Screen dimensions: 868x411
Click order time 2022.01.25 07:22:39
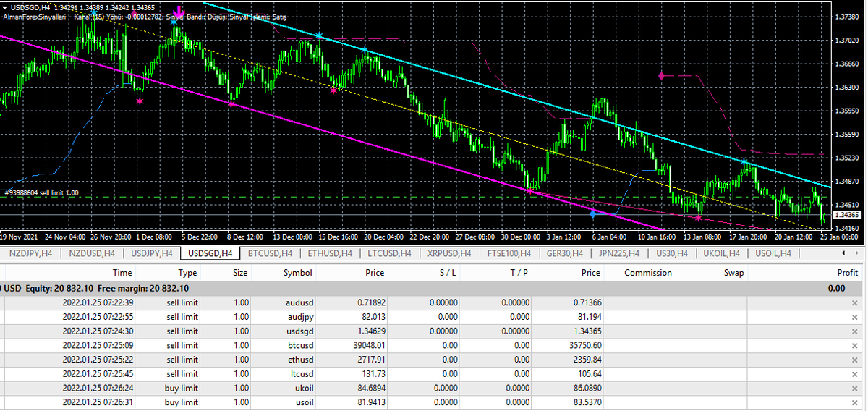click(x=97, y=302)
